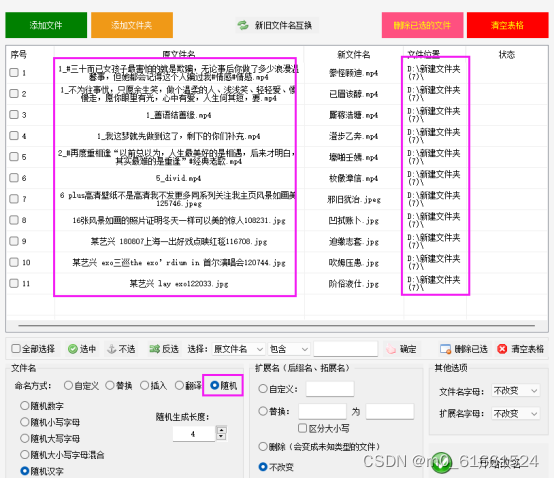
Task: Click the 新旧文件名互换 button
Action: [277, 25]
